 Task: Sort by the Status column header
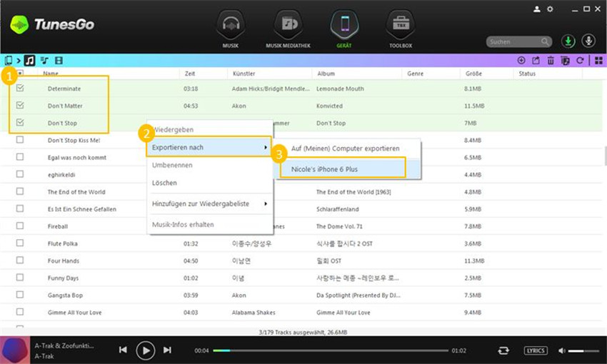coord(527,74)
